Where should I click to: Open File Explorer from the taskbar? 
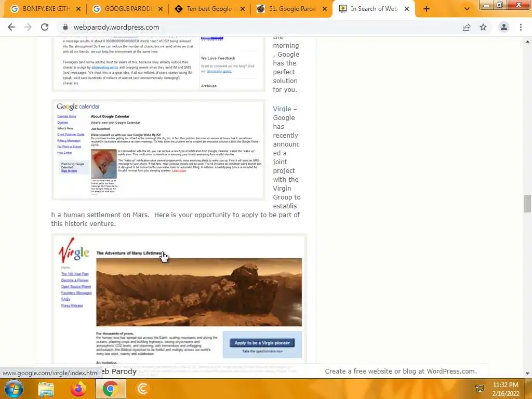click(x=46, y=389)
